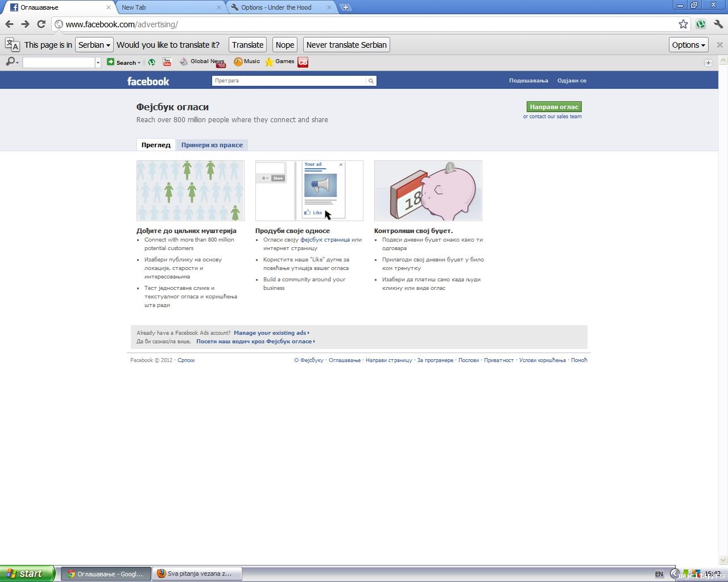Open the О Фејсбуку footer link

309,360
